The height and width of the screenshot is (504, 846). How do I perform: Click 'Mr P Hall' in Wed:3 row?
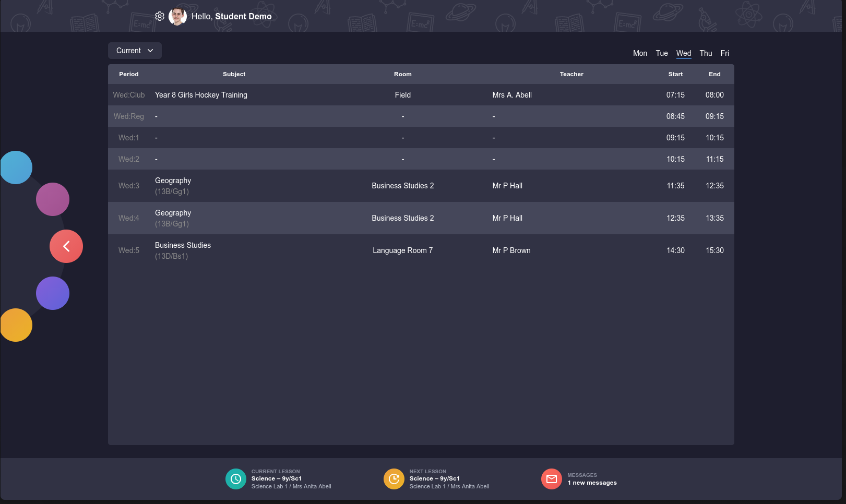(x=507, y=186)
